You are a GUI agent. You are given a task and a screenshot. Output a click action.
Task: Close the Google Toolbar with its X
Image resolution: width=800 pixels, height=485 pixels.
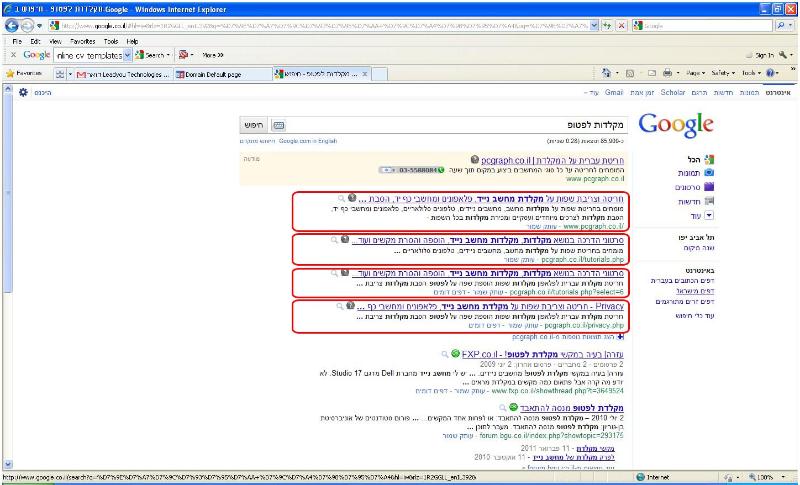13,55
